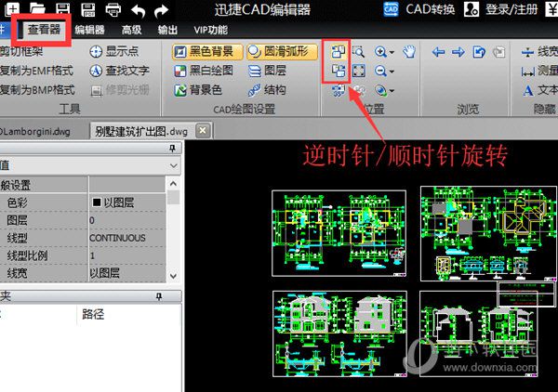558x392 pixels.
Task: Toggle 圆滑弧形 smooth arcs
Action: point(282,51)
